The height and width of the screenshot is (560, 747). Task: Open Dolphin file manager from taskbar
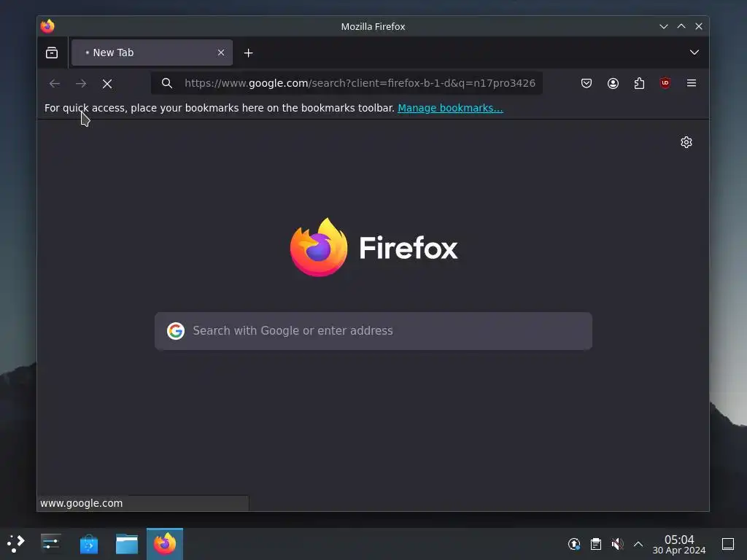127,544
